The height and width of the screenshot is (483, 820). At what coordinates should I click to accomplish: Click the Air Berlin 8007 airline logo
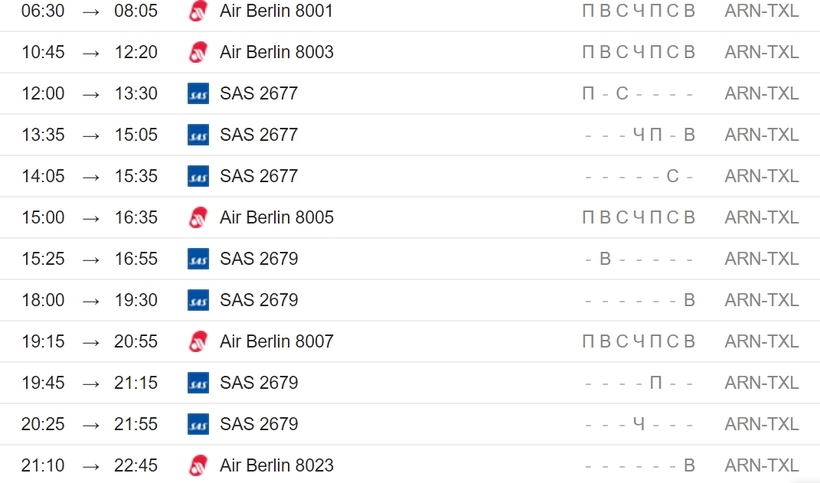[x=198, y=341]
